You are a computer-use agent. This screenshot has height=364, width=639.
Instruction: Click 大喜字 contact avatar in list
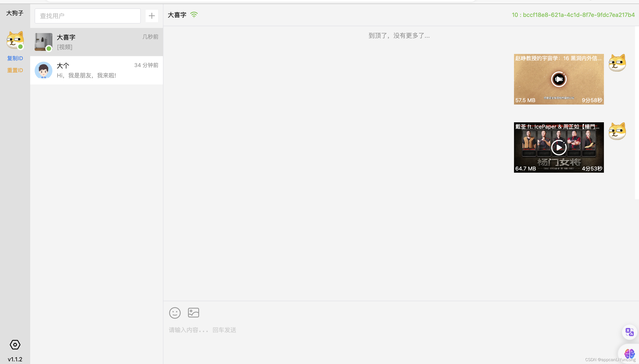pos(44,42)
